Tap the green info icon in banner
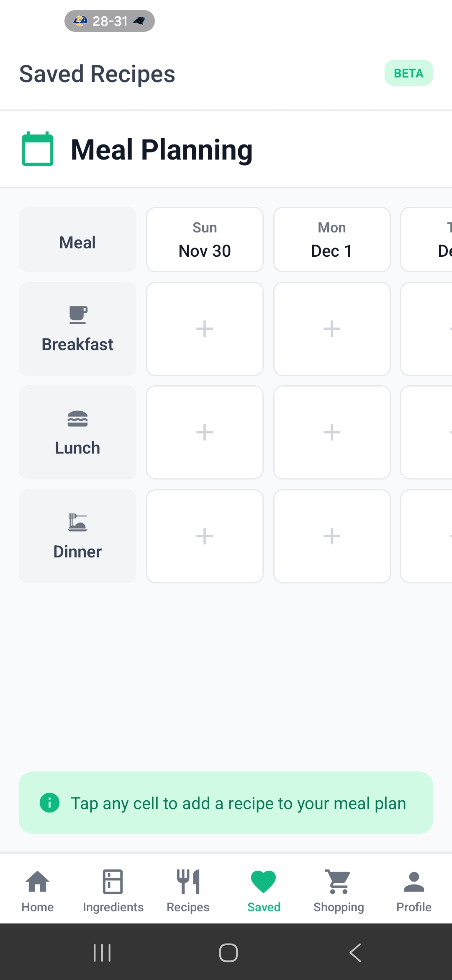 (x=50, y=802)
